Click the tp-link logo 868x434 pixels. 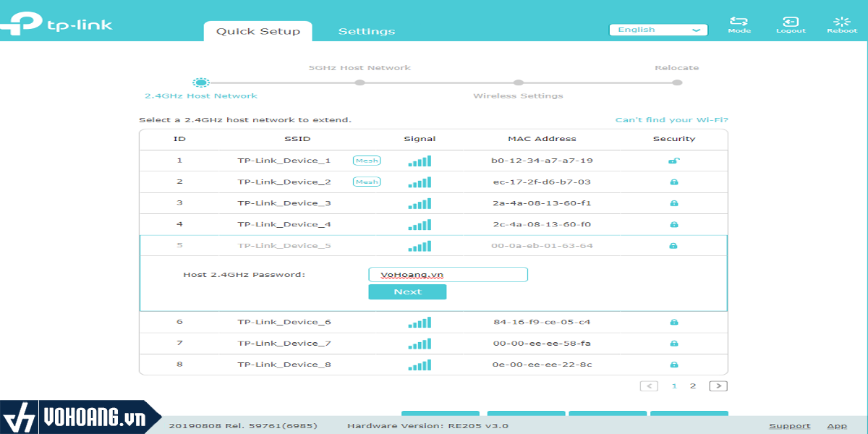click(56, 23)
